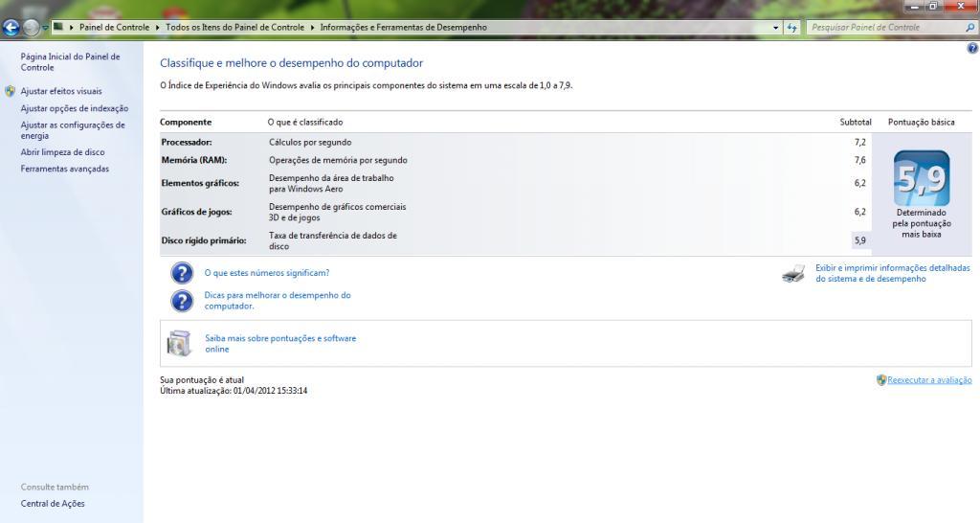Click the 7,2 processor subtotal
The image size is (980, 523).
860,143
